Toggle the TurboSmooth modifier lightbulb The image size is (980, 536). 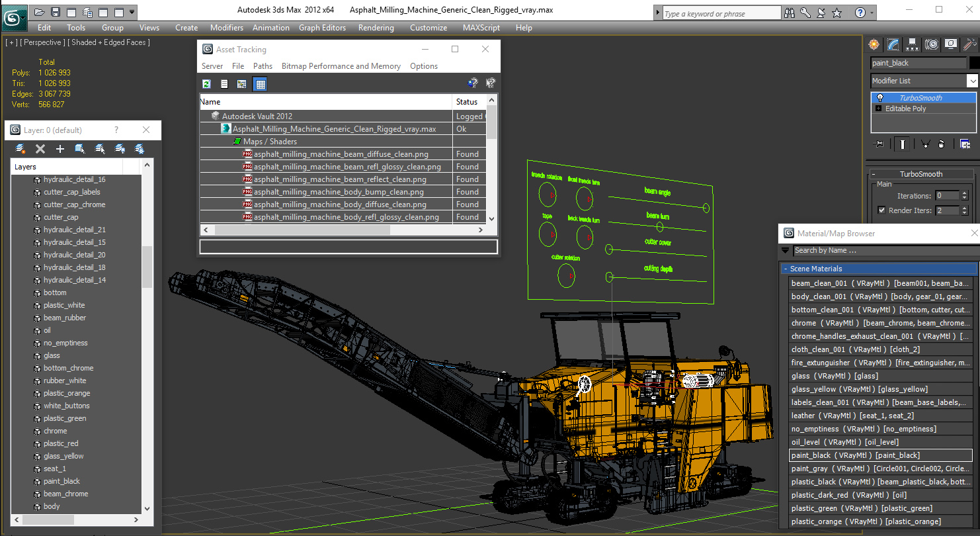[879, 98]
